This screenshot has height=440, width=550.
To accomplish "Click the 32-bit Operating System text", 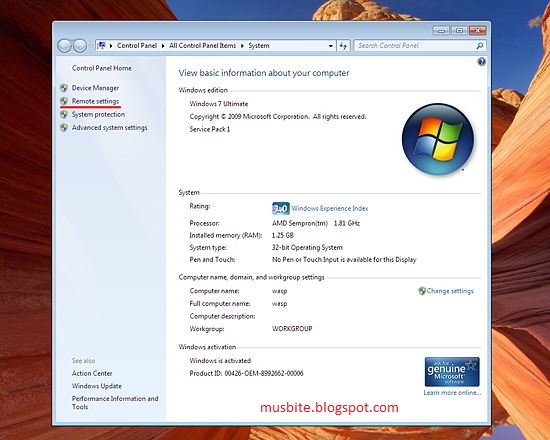I will (307, 247).
